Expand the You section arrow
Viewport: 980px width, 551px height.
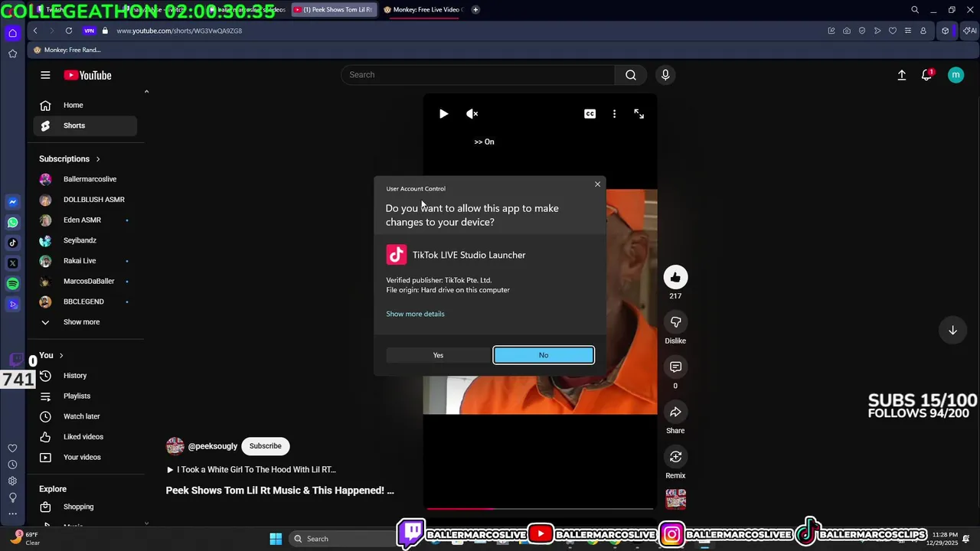[x=61, y=355]
